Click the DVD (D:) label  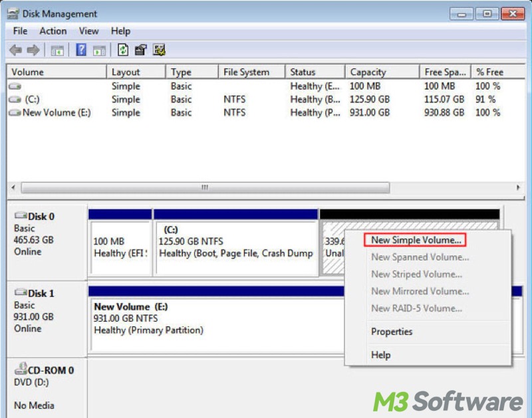point(31,382)
